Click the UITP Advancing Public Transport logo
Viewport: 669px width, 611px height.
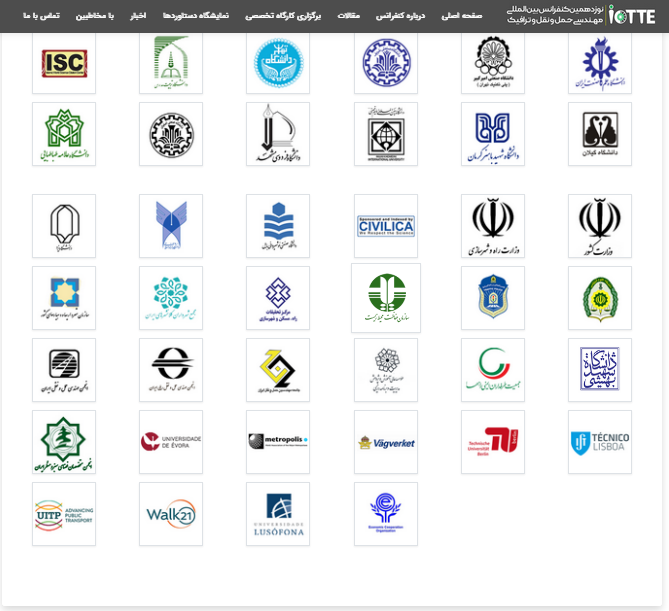tap(64, 515)
